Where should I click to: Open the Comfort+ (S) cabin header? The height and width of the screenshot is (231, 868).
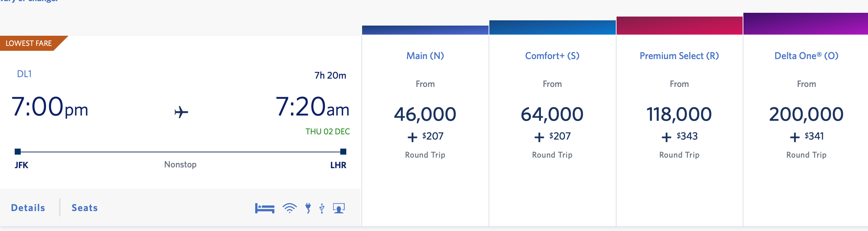tap(552, 56)
